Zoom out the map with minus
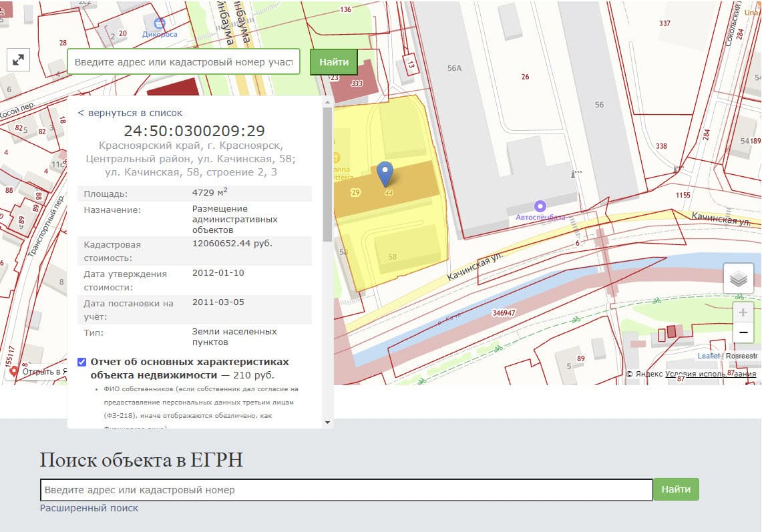The width and height of the screenshot is (762, 532). pos(743,333)
